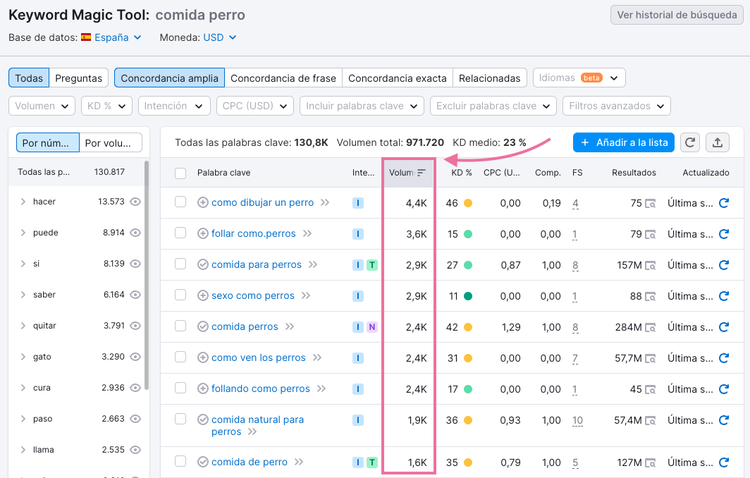This screenshot has width=750, height=478.
Task: Select Concordancia de frase match type
Action: coord(283,78)
